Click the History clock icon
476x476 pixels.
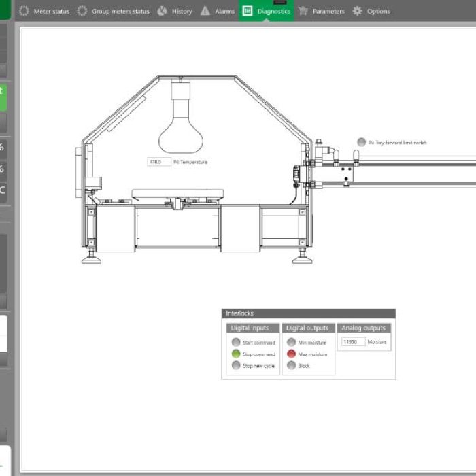click(162, 11)
